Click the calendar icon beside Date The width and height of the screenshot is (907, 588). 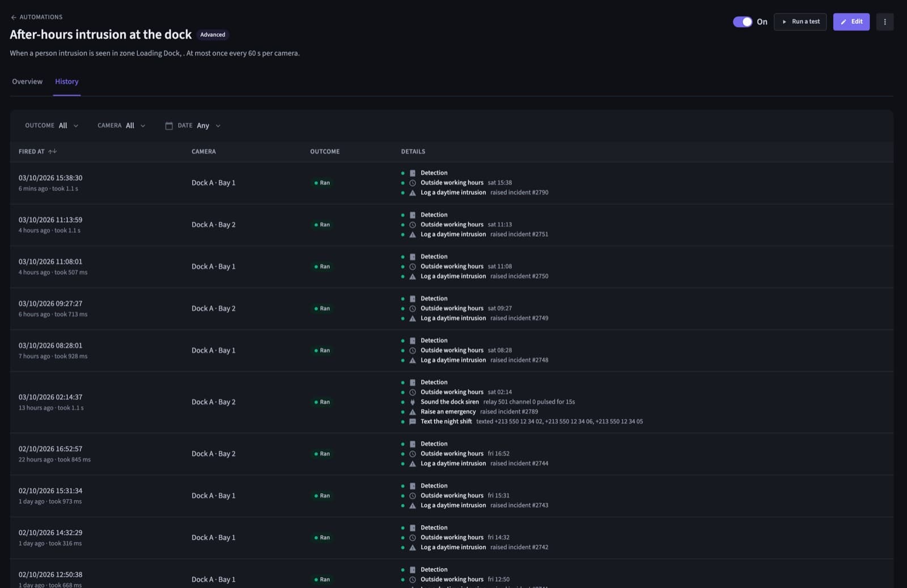click(169, 126)
